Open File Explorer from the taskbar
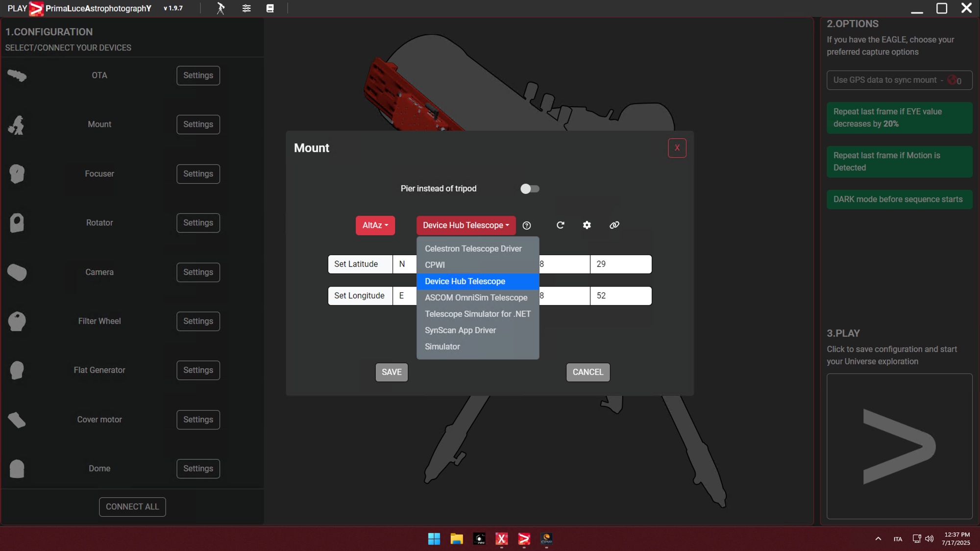This screenshot has width=980, height=551. pos(457,539)
